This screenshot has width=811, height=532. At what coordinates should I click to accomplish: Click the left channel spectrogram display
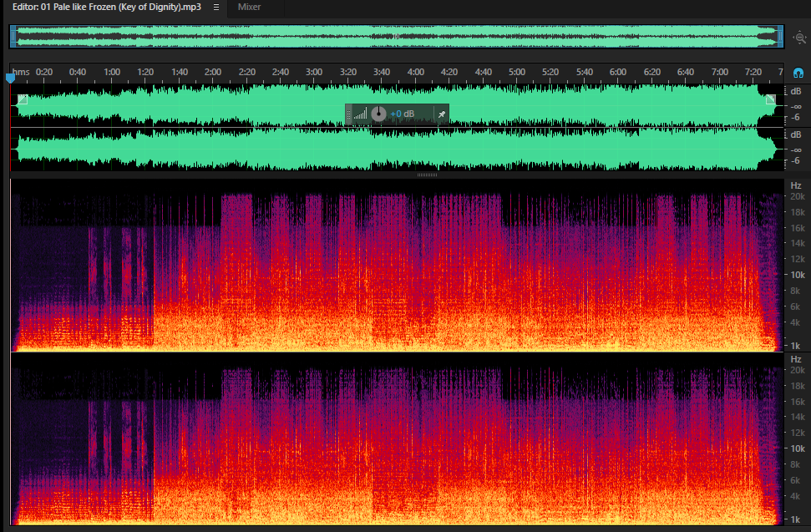click(397, 266)
